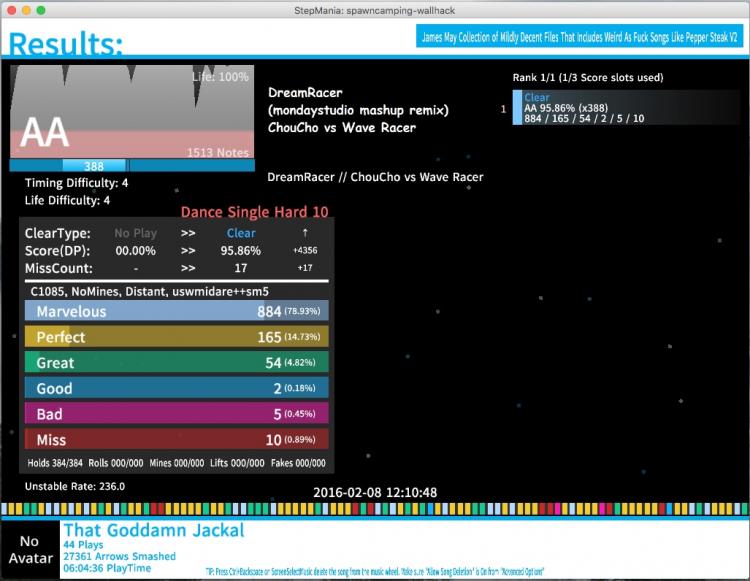Click the Holds 384/384 counter
Screen dimensions: 750x581
tap(55, 463)
